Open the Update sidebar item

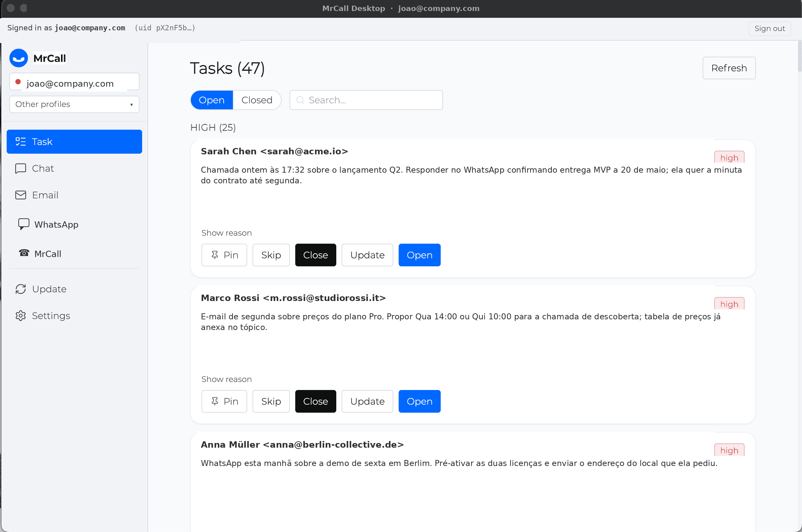pyautogui.click(x=74, y=289)
